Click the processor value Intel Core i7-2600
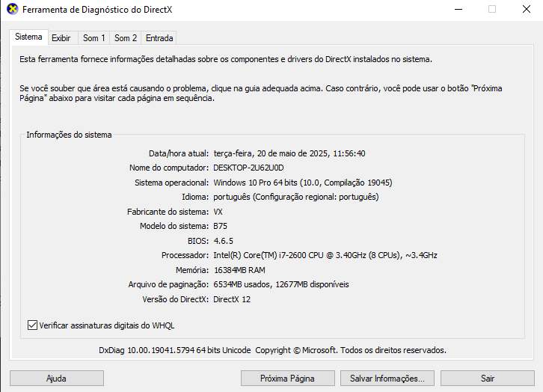 325,255
